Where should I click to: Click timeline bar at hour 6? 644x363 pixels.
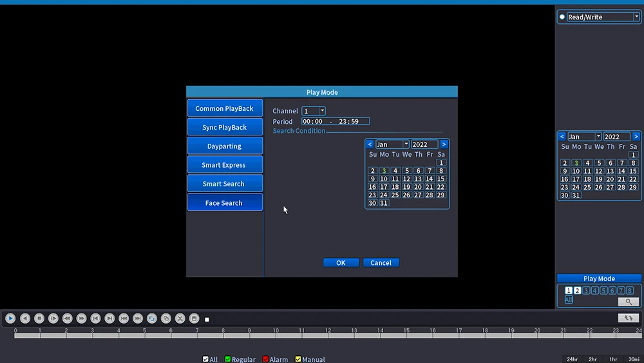pos(171,336)
